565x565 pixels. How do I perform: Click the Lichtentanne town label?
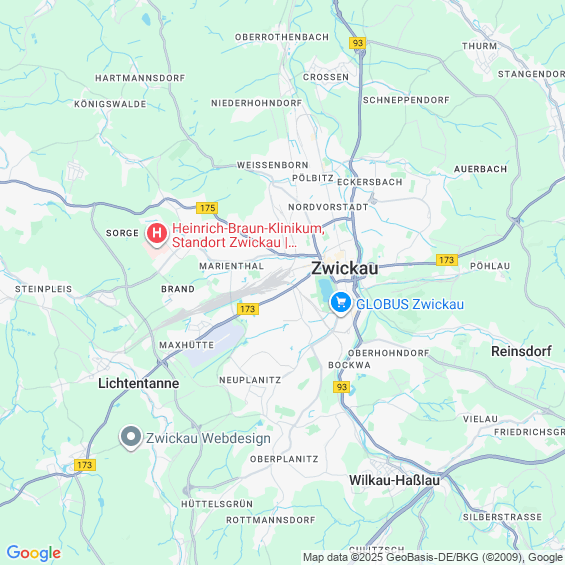[139, 383]
